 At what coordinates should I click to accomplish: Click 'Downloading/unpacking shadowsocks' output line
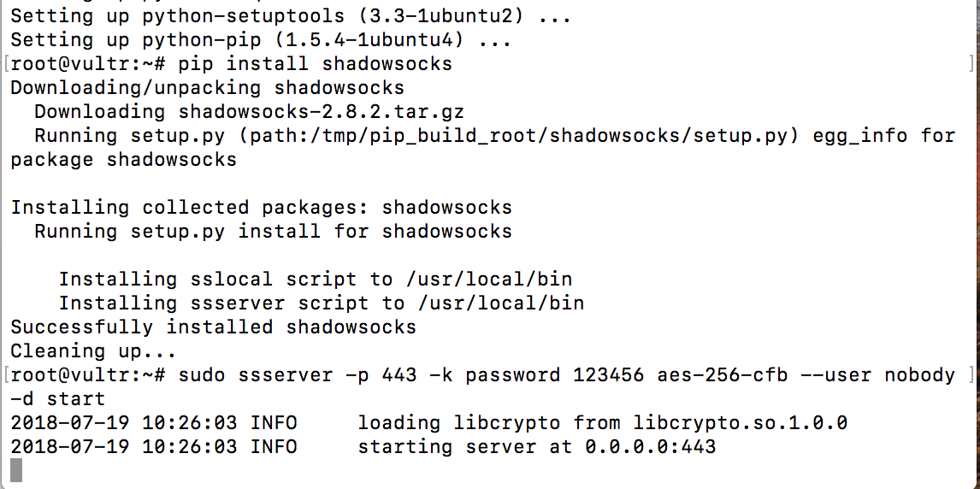pyautogui.click(x=208, y=88)
